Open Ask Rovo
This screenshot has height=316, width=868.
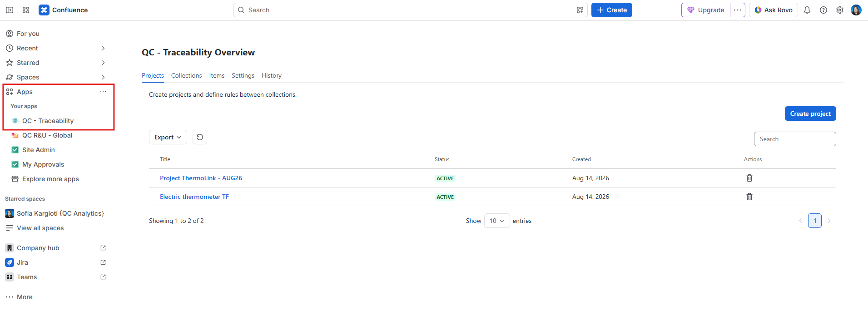point(774,10)
